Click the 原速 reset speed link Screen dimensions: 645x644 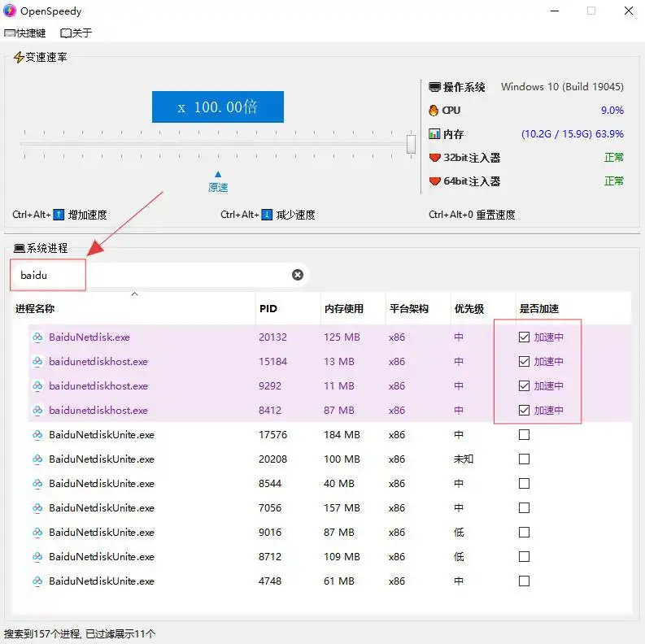coord(218,188)
